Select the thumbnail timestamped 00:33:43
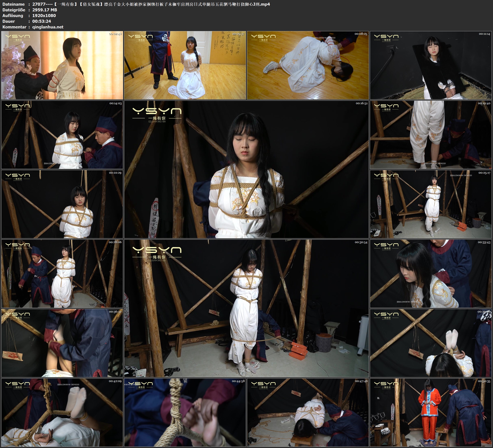This screenshot has width=493, height=448. pyautogui.click(x=431, y=274)
